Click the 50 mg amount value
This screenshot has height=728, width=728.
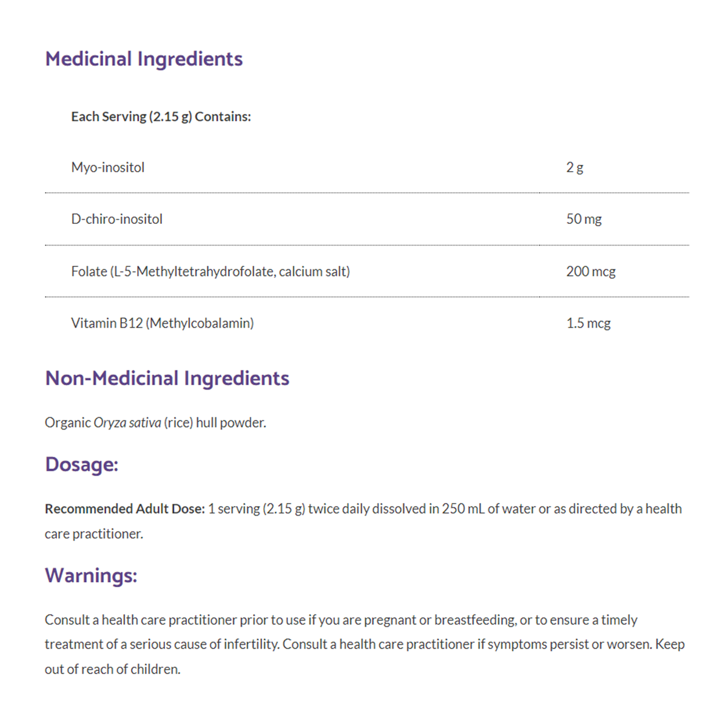pos(584,219)
